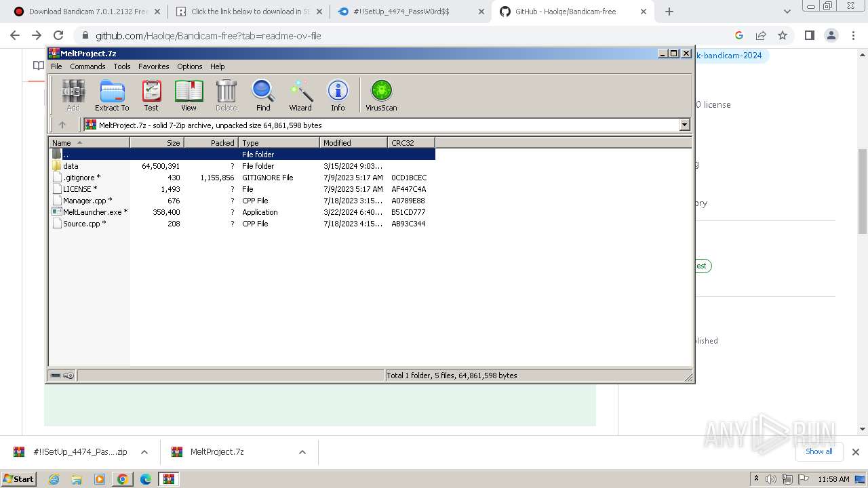This screenshot has height=488, width=868.
Task: Sort file list by CRC32 column
Action: pyautogui.click(x=411, y=142)
